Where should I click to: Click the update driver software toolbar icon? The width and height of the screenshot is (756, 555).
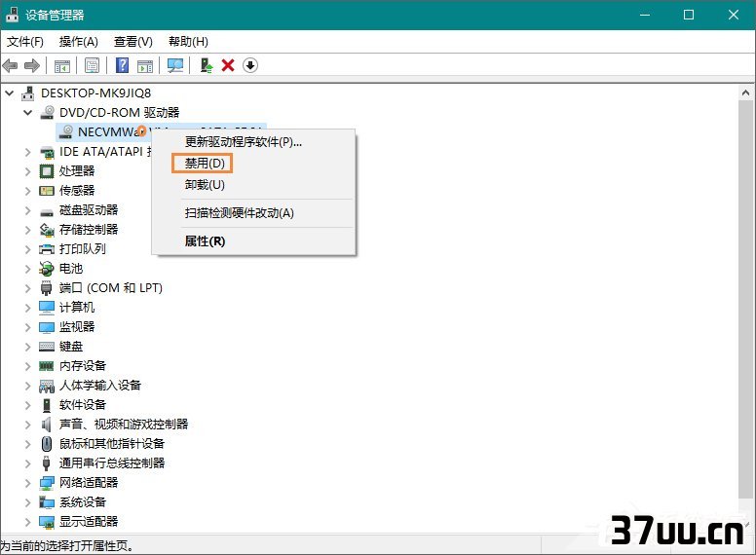coord(207,65)
